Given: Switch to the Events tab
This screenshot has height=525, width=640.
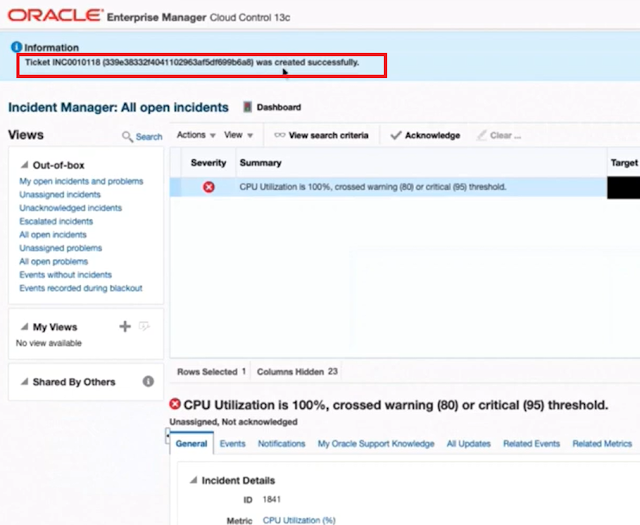Looking at the screenshot, I should click(x=233, y=443).
